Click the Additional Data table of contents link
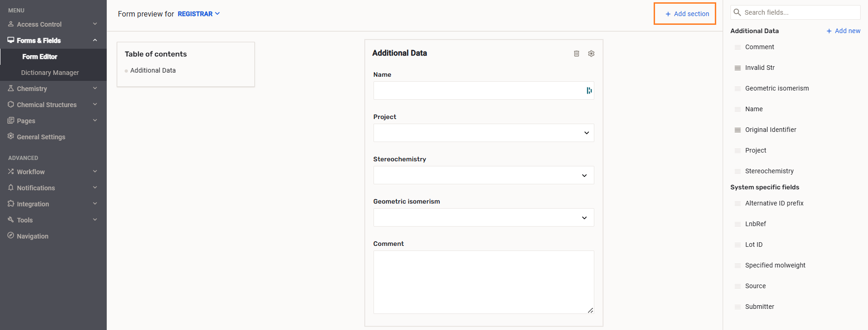 tap(153, 70)
